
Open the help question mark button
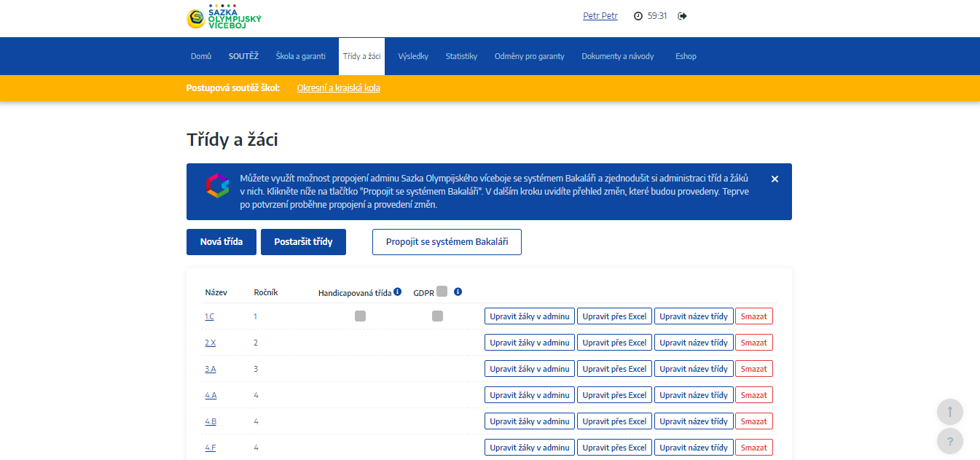[x=949, y=441]
